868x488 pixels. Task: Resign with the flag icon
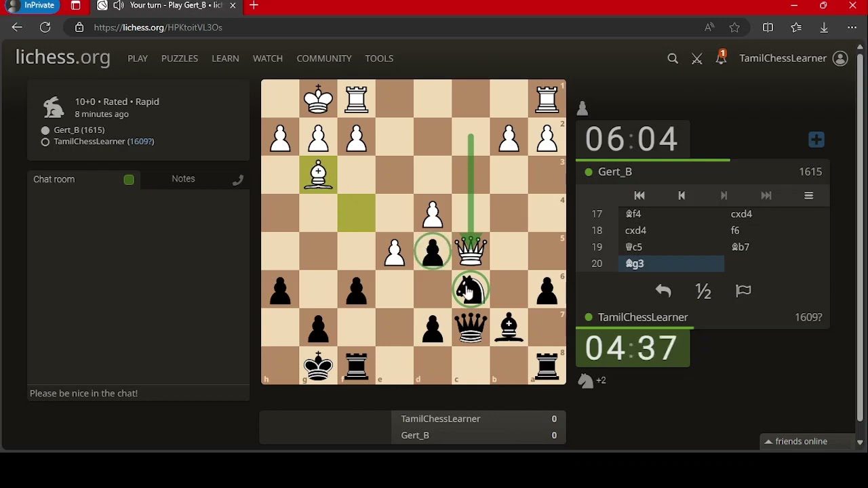point(743,291)
